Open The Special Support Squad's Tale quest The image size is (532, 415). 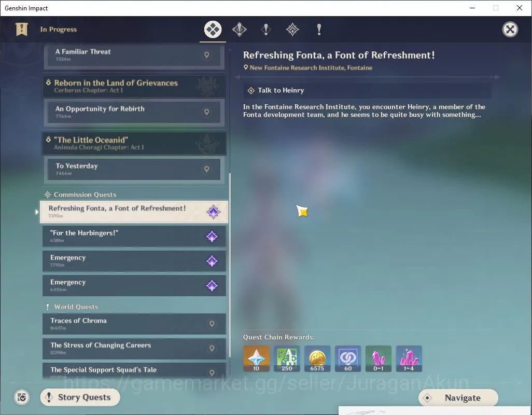tap(134, 371)
